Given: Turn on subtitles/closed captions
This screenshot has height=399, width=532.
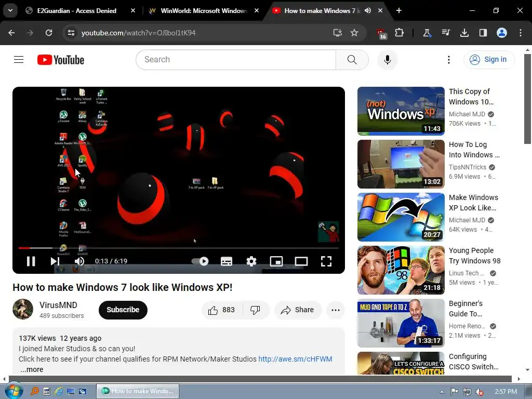Looking at the screenshot, I should [x=227, y=261].
